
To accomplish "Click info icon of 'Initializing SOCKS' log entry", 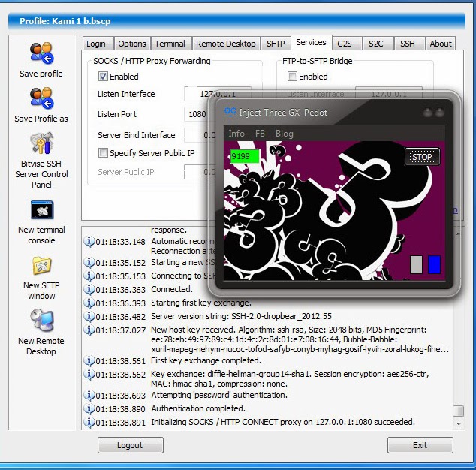I will tap(89, 423).
